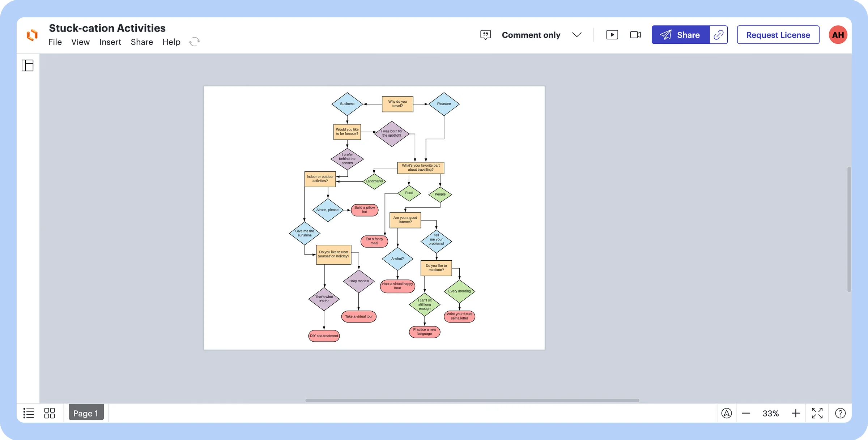Toggle the left sidebar panel
Image resolution: width=868 pixels, height=440 pixels.
28,65
